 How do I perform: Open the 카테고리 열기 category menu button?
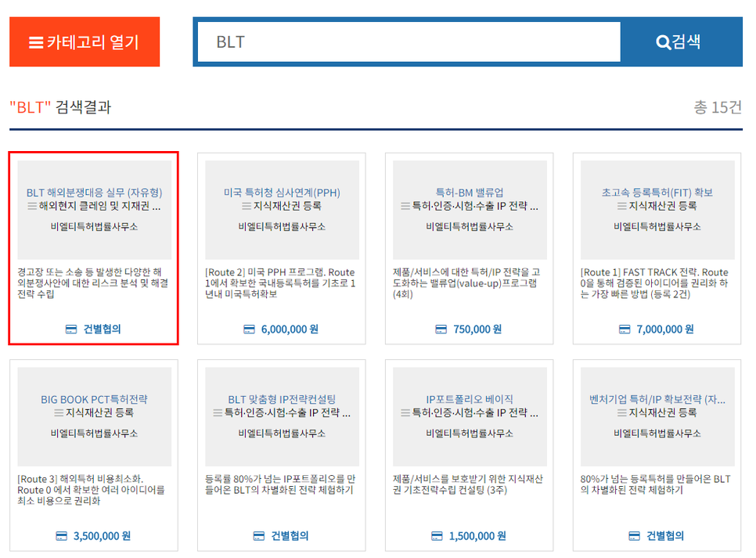point(85,42)
